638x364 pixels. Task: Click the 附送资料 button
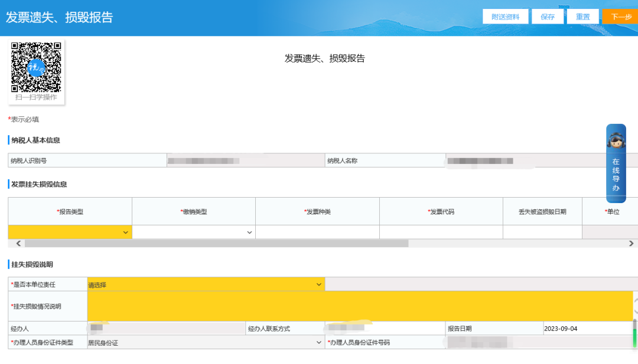[x=505, y=17]
